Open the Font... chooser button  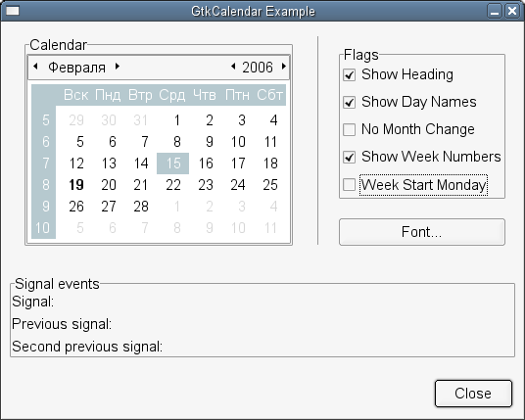[422, 232]
